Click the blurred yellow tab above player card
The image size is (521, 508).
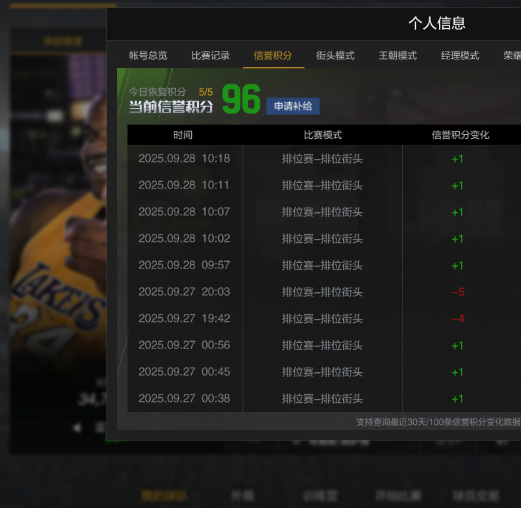click(63, 41)
